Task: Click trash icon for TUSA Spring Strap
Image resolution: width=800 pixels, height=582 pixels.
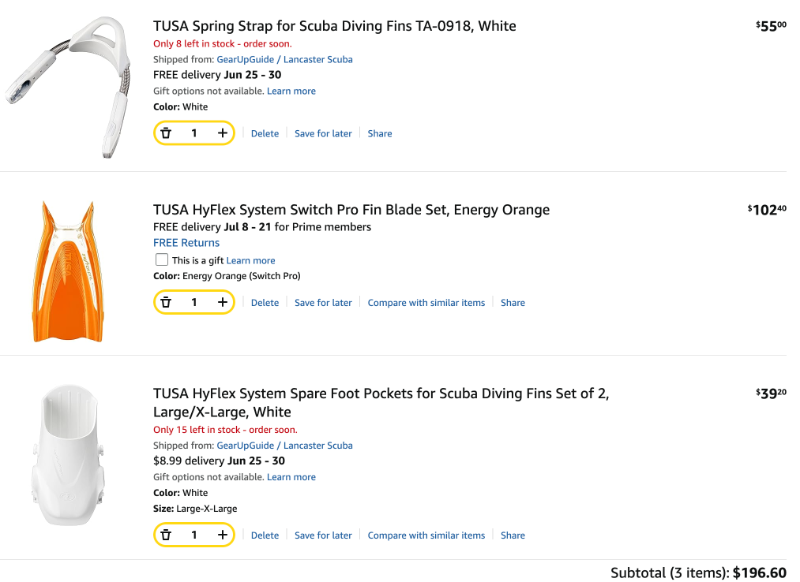Action: point(167,133)
